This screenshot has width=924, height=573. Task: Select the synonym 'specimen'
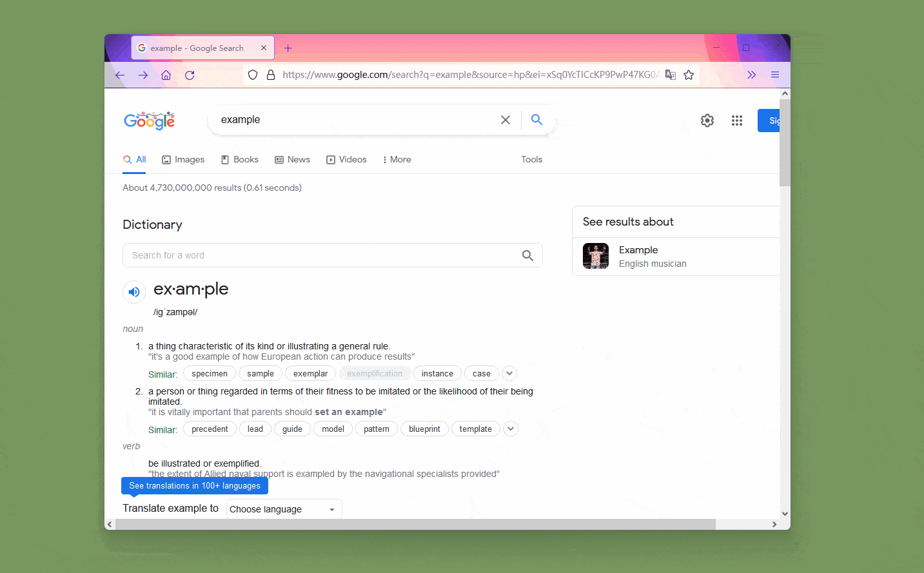pyautogui.click(x=210, y=374)
